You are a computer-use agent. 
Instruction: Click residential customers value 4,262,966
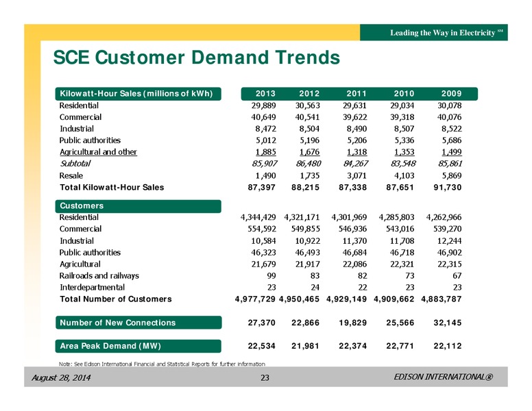[x=444, y=217]
